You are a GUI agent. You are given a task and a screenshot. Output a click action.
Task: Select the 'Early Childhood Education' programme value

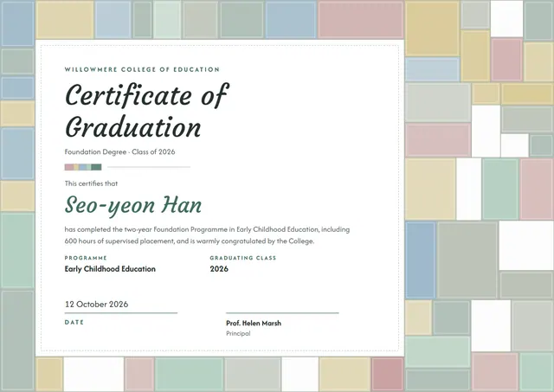point(110,269)
